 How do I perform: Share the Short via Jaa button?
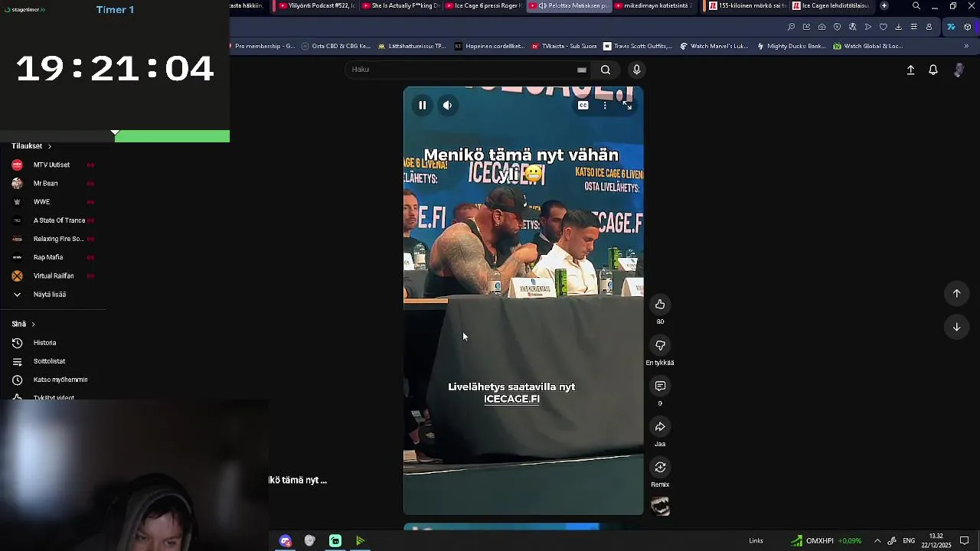(660, 426)
